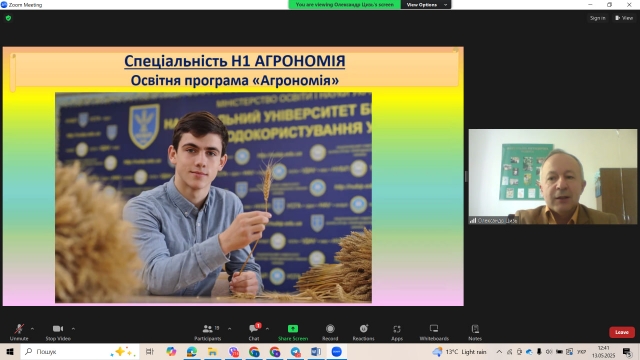This screenshot has height=360, width=640.
Task: Click microphone tray icon
Action: pos(539,351)
